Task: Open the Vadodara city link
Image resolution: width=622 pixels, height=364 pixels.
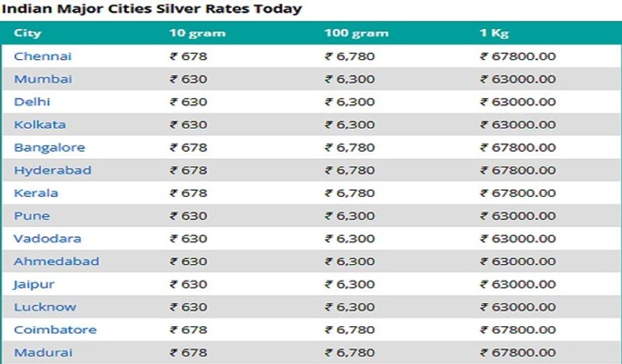Action: tap(47, 239)
